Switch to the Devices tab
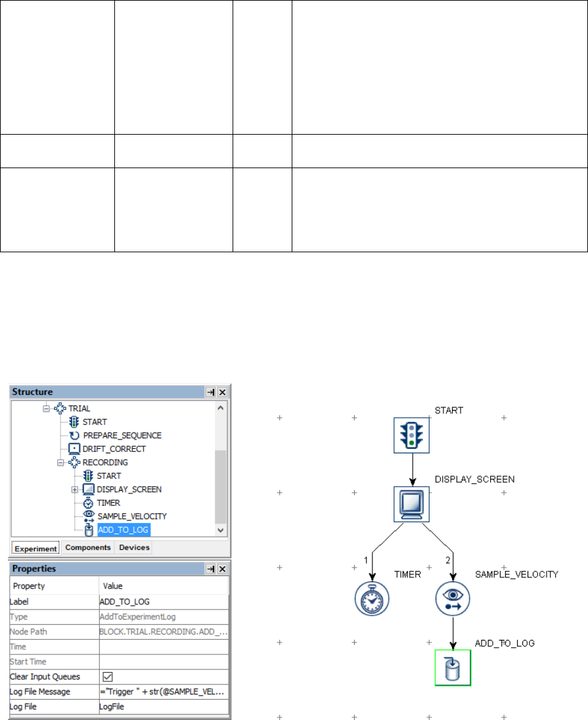 (x=134, y=547)
